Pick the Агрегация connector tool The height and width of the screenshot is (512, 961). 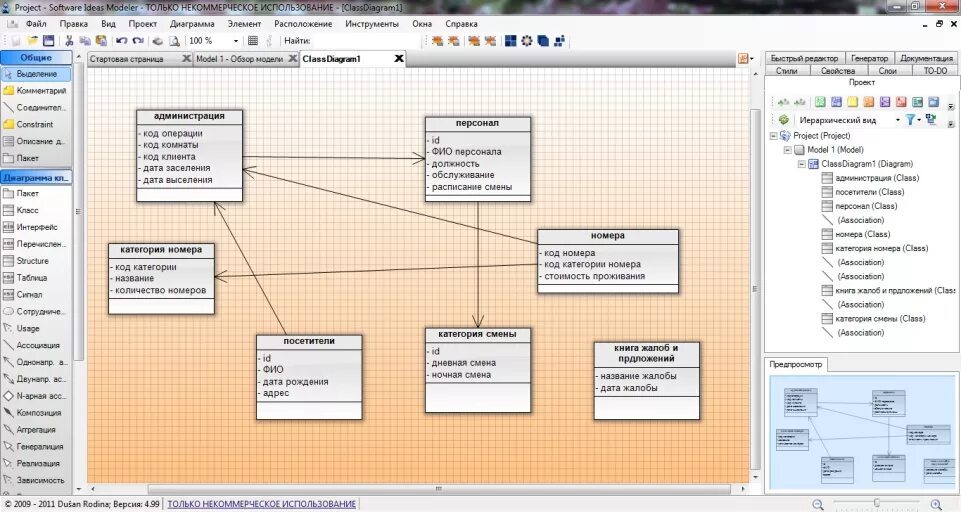pyautogui.click(x=36, y=430)
